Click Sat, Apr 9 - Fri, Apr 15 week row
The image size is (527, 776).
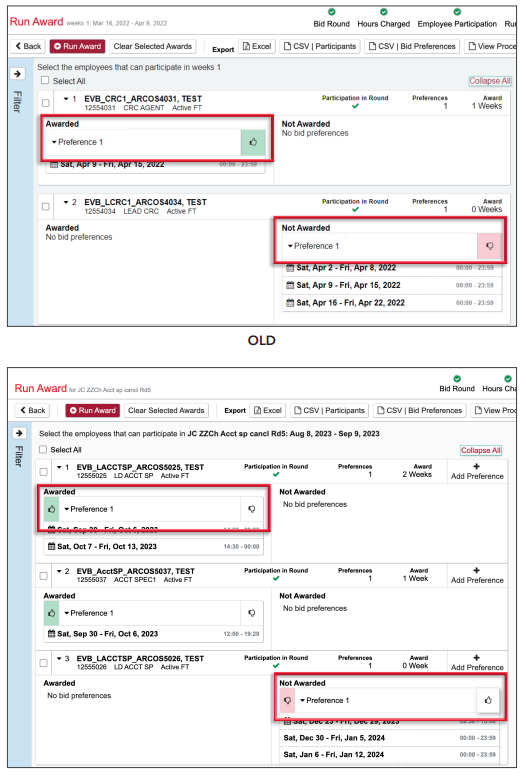(x=394, y=285)
